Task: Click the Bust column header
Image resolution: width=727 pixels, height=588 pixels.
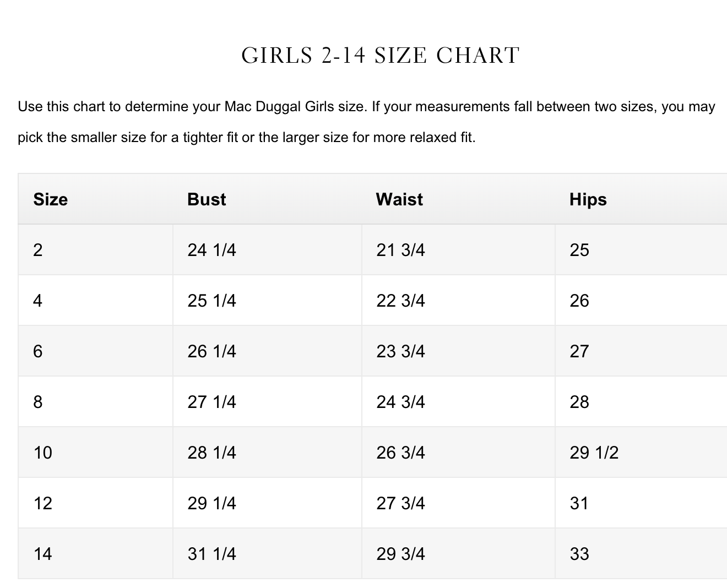Action: point(207,199)
